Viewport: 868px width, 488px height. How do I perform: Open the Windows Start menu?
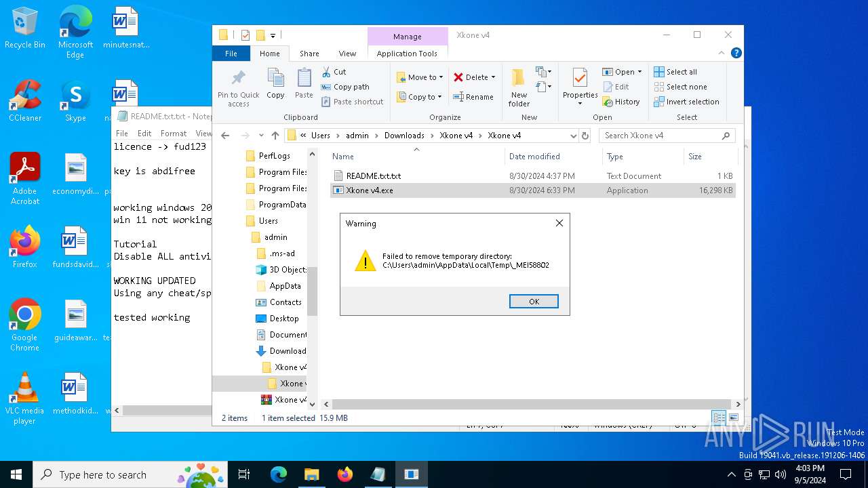(x=16, y=474)
